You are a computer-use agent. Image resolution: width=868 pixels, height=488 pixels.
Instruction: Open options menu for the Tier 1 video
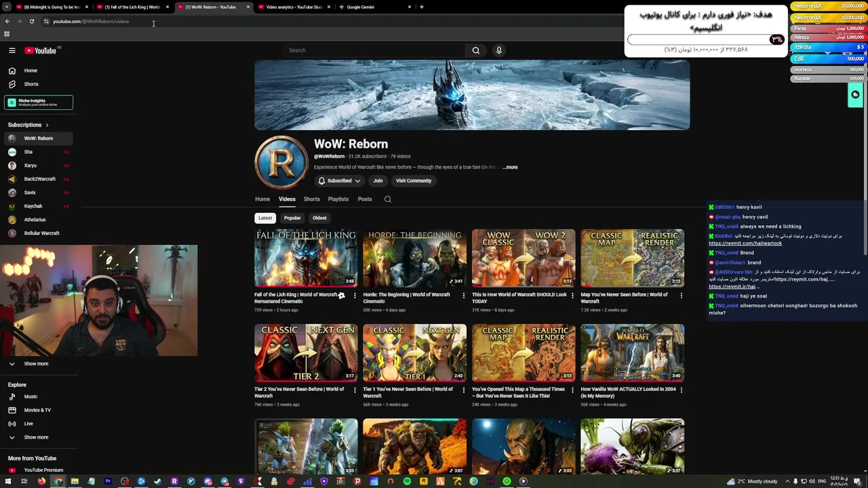464,390
